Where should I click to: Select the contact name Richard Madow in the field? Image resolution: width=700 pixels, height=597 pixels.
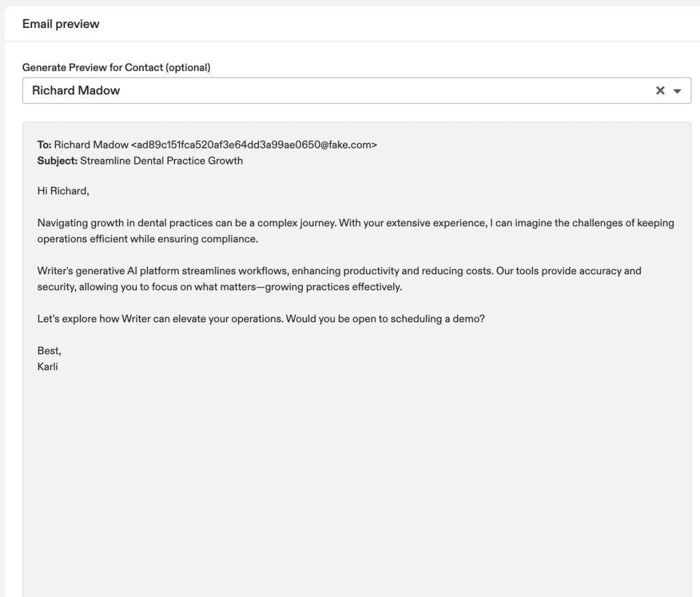[77, 89]
